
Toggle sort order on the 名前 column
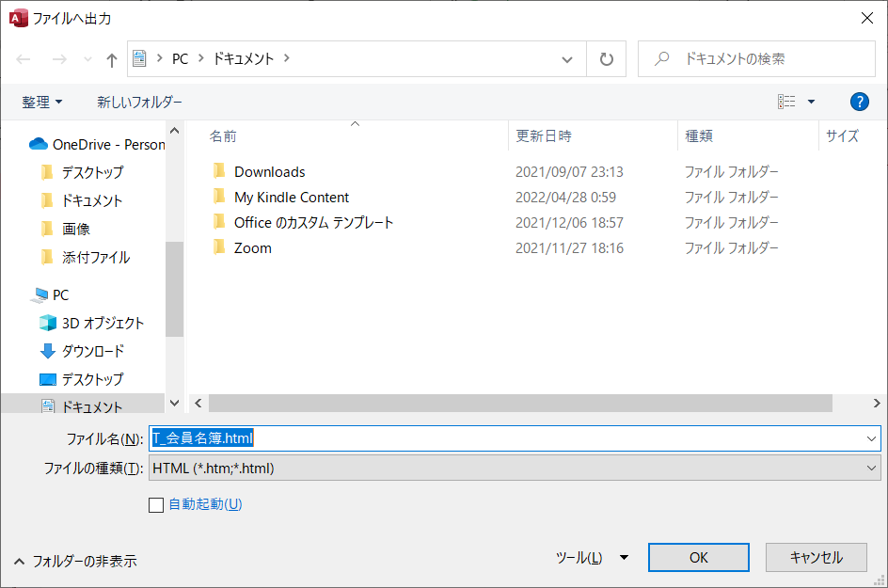[223, 135]
